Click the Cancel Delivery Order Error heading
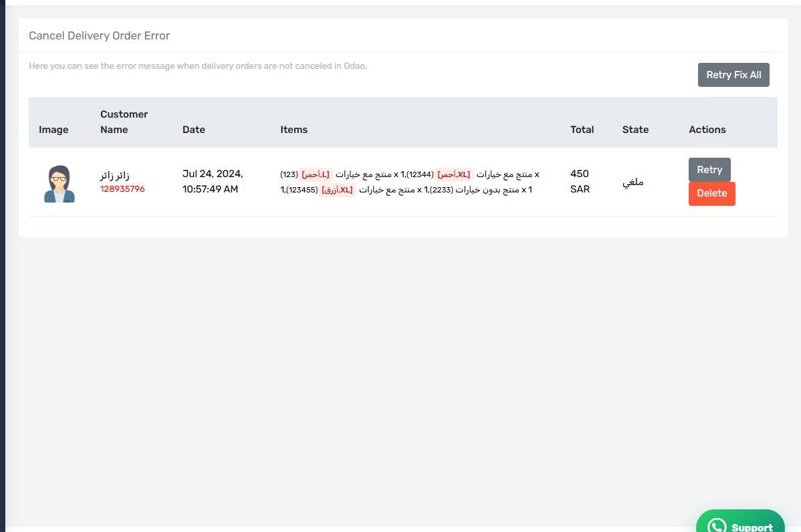Screen dimensions: 801x532 pyautogui.click(x=99, y=35)
